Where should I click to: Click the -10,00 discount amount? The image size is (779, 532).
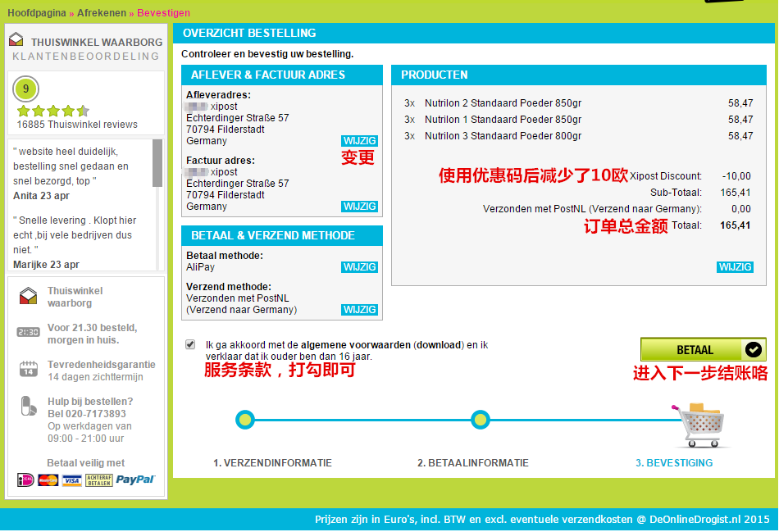click(x=736, y=176)
